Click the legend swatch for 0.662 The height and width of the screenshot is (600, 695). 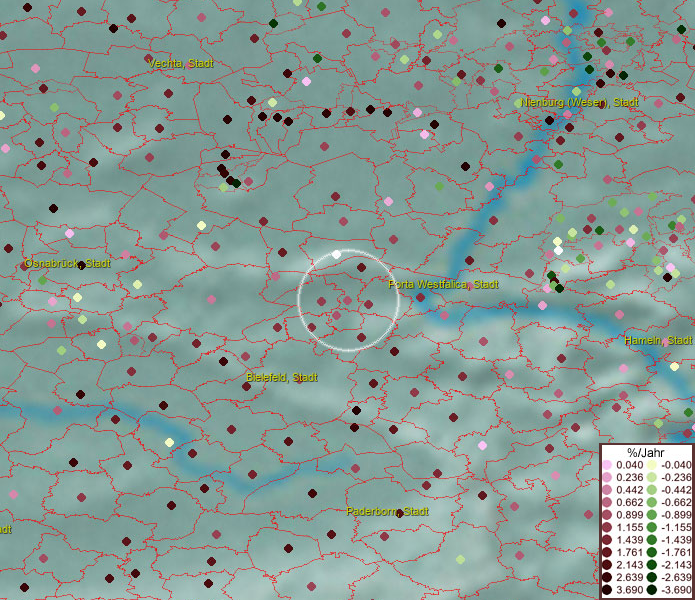[x=607, y=503]
